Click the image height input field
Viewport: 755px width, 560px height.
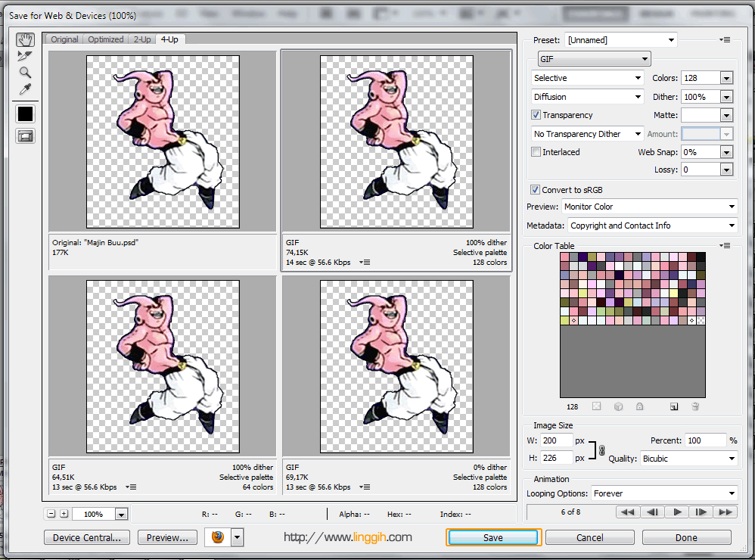click(x=556, y=458)
